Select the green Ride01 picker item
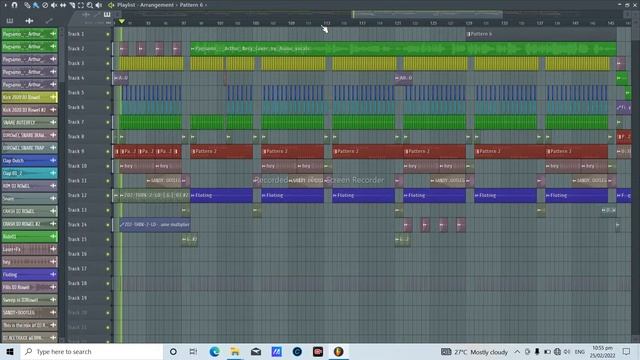The width and height of the screenshot is (640, 360). point(29,236)
